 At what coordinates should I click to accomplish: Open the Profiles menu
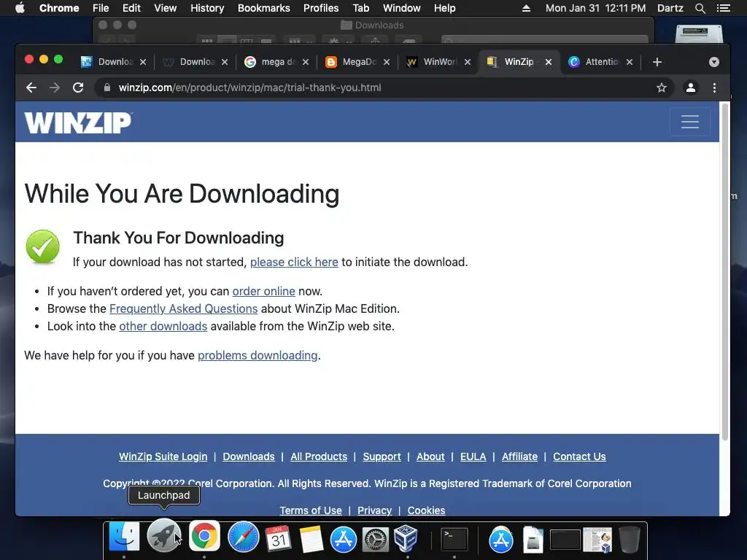coord(321,8)
